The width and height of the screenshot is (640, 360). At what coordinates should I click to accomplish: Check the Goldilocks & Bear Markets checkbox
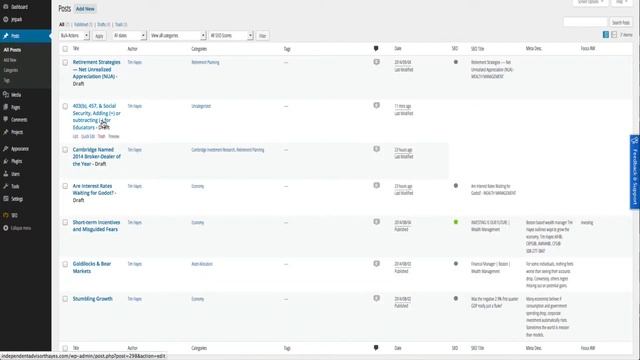click(65, 264)
